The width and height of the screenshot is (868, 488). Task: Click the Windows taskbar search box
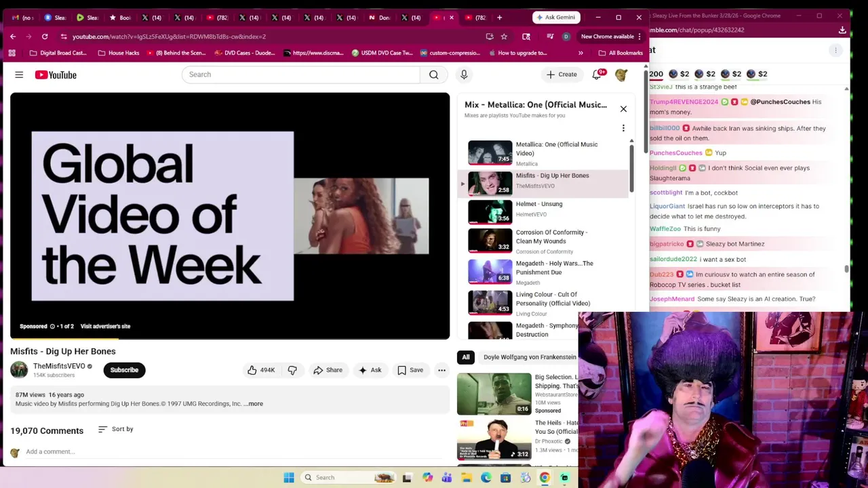(x=347, y=478)
